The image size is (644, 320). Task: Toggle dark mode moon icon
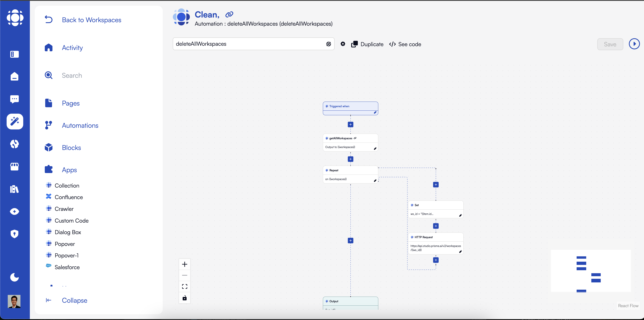(15, 277)
